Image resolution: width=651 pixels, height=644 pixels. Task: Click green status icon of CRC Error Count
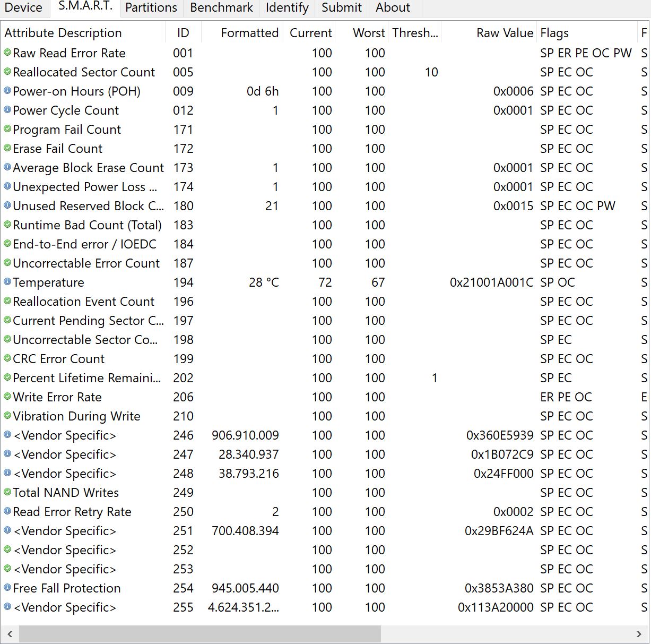coord(7,358)
